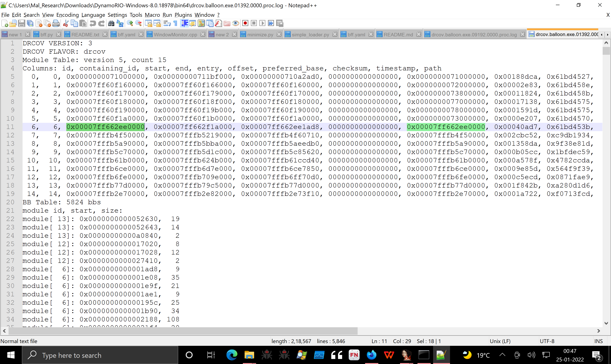Open the Language menu
Screen dimensions: 611x364
click(x=93, y=15)
